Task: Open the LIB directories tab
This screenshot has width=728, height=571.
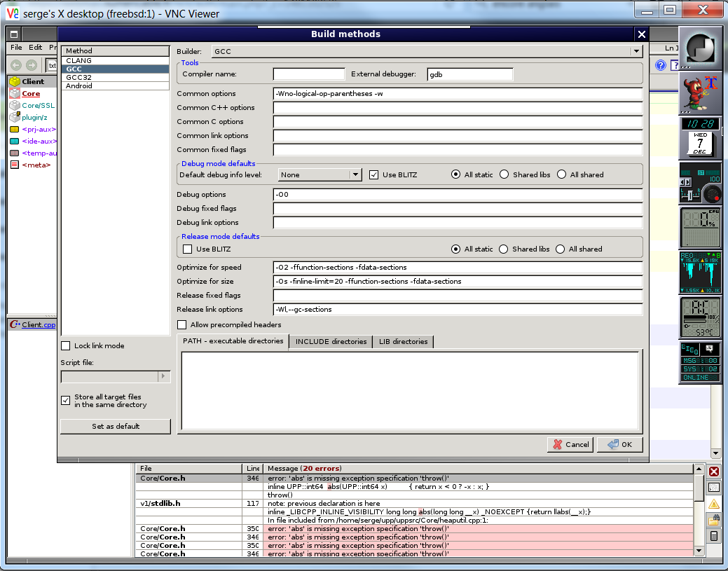Action: click(403, 341)
